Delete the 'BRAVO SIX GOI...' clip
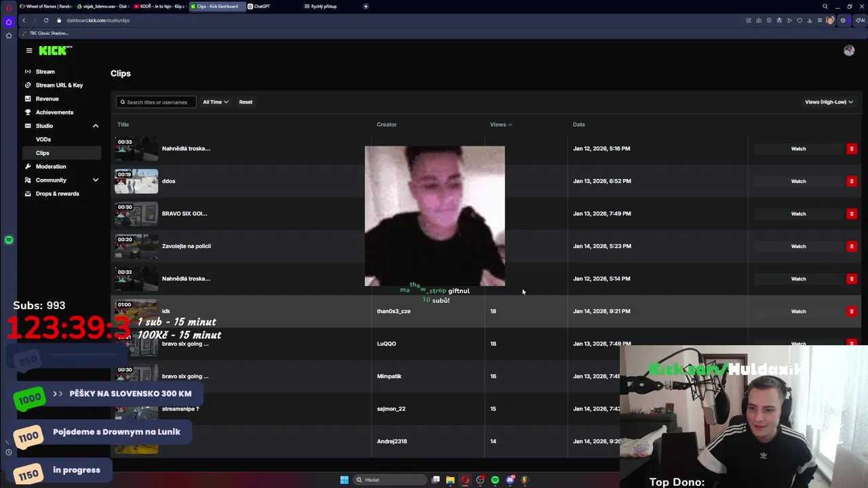 point(852,213)
